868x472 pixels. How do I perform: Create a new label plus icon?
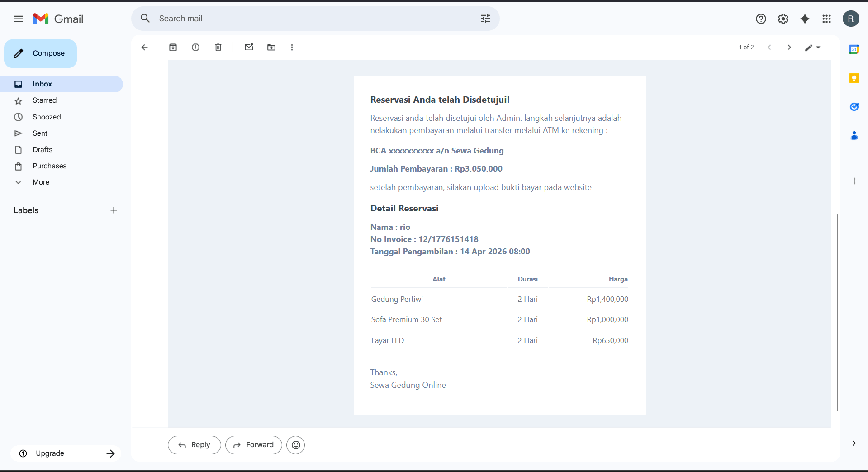pos(114,210)
